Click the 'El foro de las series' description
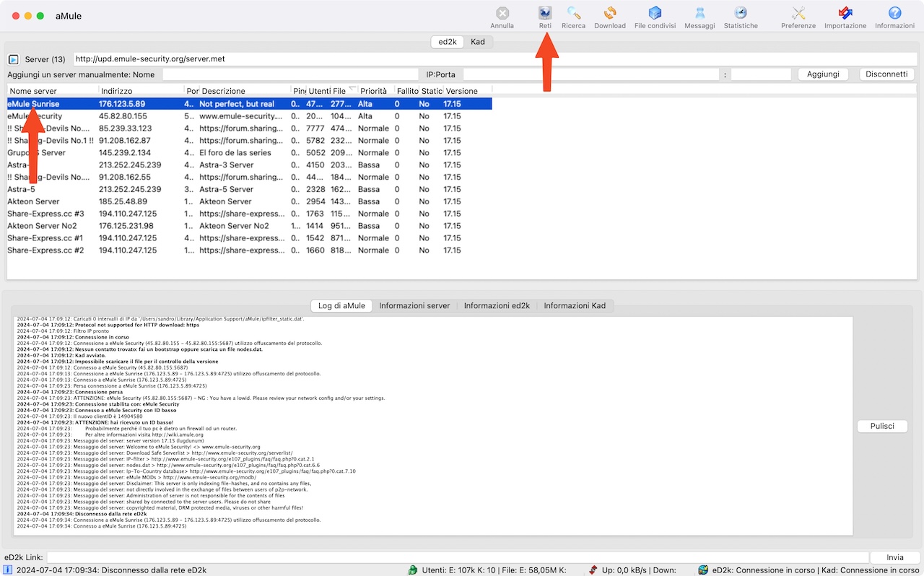 coord(235,153)
